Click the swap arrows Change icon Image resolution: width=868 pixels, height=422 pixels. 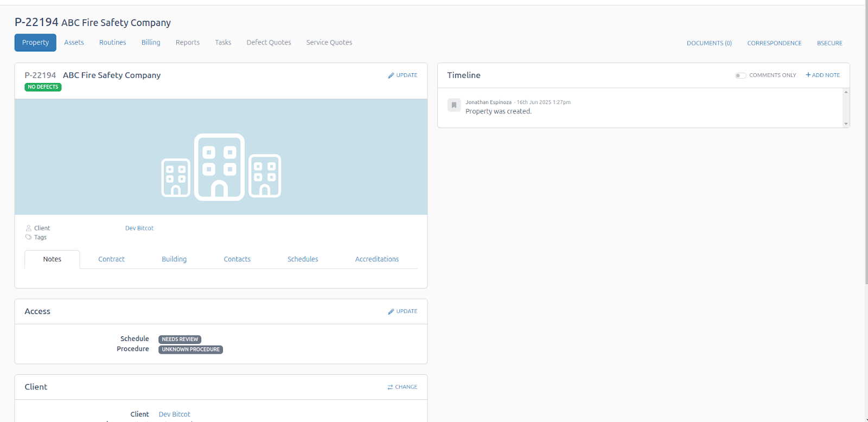click(x=390, y=387)
